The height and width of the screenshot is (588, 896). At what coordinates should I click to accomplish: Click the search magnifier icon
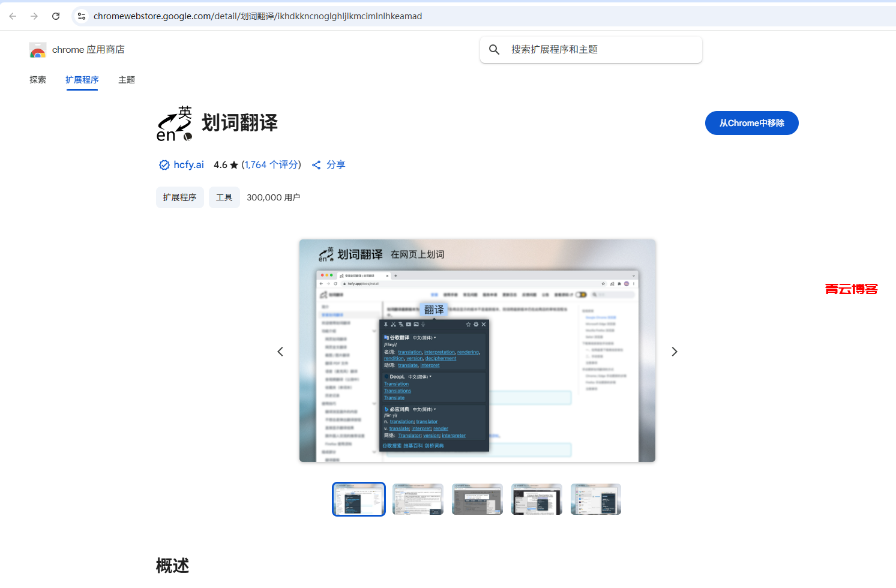pos(495,50)
